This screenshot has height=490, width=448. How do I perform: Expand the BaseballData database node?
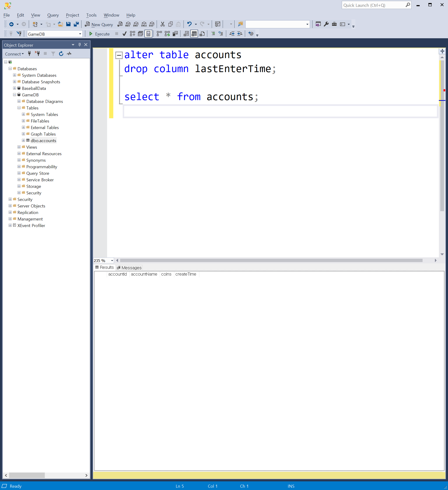(x=15, y=88)
